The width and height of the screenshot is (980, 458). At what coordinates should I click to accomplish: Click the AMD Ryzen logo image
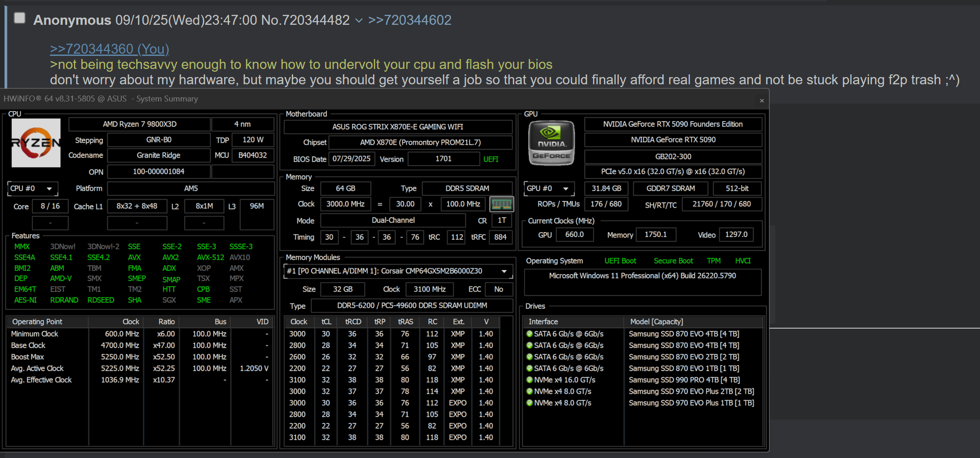pyautogui.click(x=36, y=143)
